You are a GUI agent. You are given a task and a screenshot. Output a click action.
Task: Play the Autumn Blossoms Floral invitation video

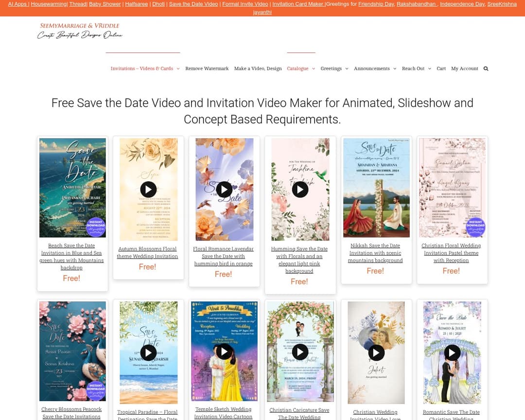click(148, 189)
